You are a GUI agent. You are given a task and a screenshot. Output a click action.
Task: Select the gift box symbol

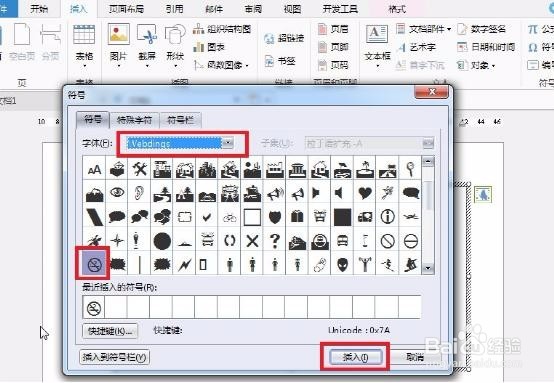click(297, 217)
